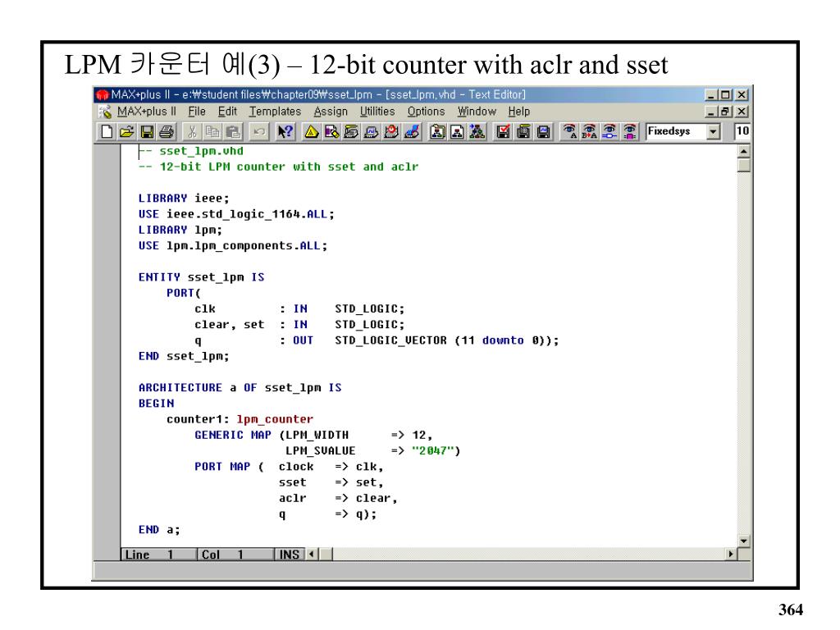Click the Copy icon

coord(212,131)
